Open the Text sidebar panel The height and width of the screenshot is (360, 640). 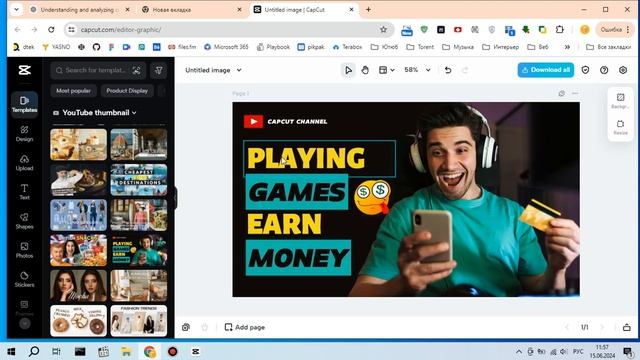click(x=24, y=192)
